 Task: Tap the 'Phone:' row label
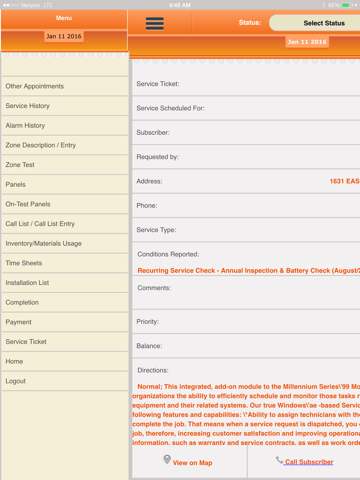pyautogui.click(x=147, y=206)
